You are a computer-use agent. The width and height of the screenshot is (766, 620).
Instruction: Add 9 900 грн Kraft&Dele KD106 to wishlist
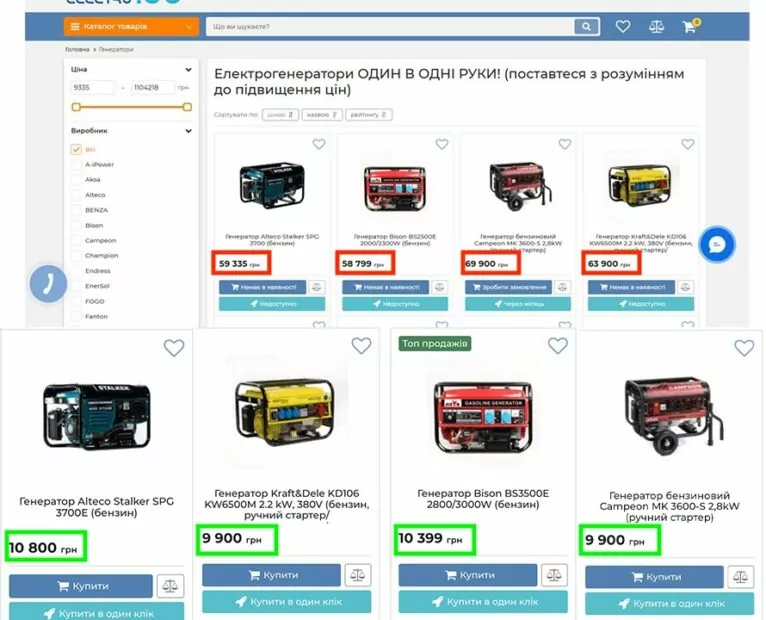(x=362, y=345)
